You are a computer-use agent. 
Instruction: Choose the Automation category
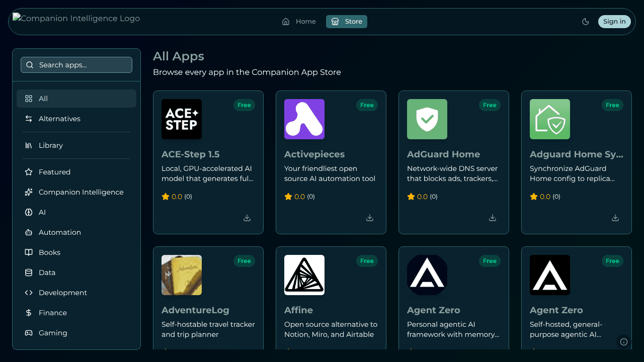coord(76,232)
